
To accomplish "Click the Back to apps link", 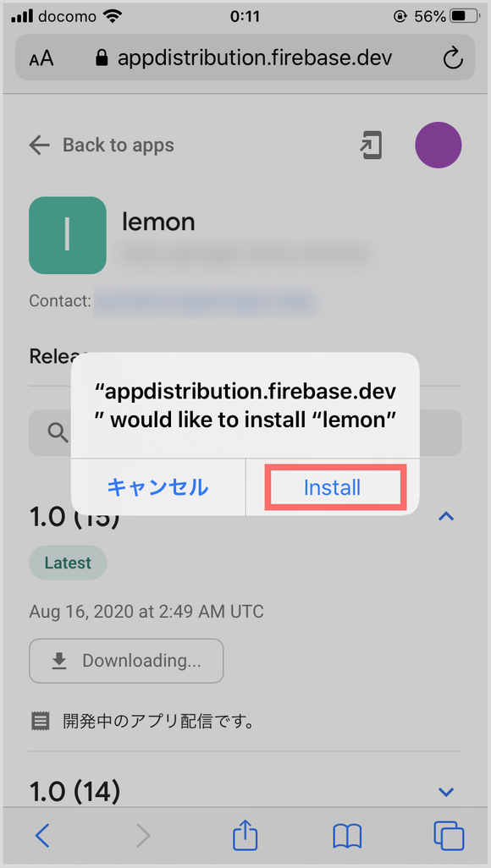I will (x=102, y=146).
